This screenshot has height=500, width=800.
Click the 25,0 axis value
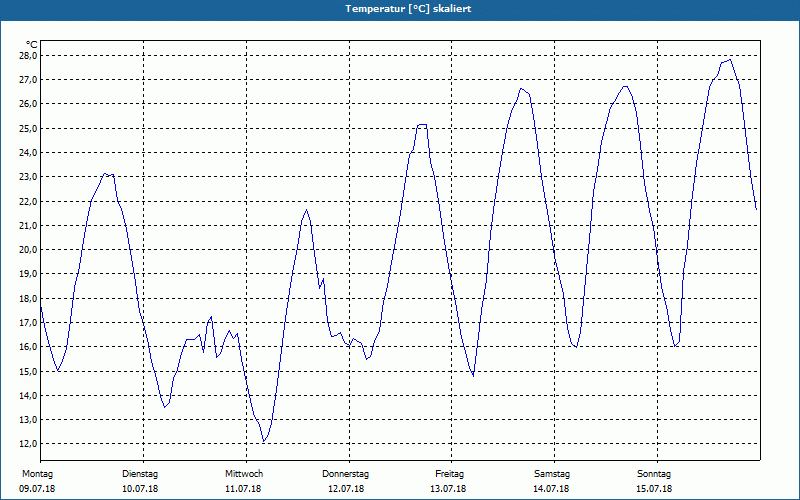(x=29, y=128)
